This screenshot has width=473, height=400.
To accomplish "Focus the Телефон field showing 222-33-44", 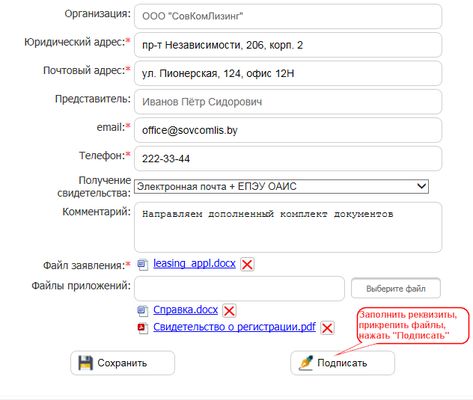I will point(288,158).
